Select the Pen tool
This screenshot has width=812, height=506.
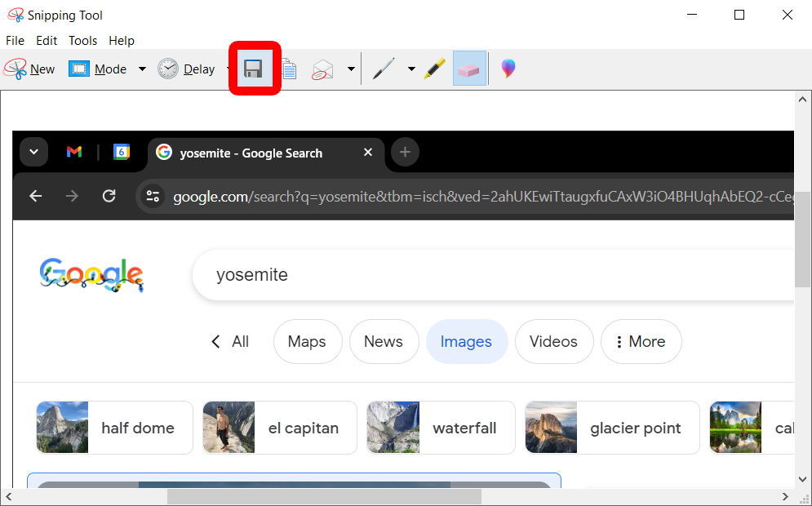coord(383,69)
